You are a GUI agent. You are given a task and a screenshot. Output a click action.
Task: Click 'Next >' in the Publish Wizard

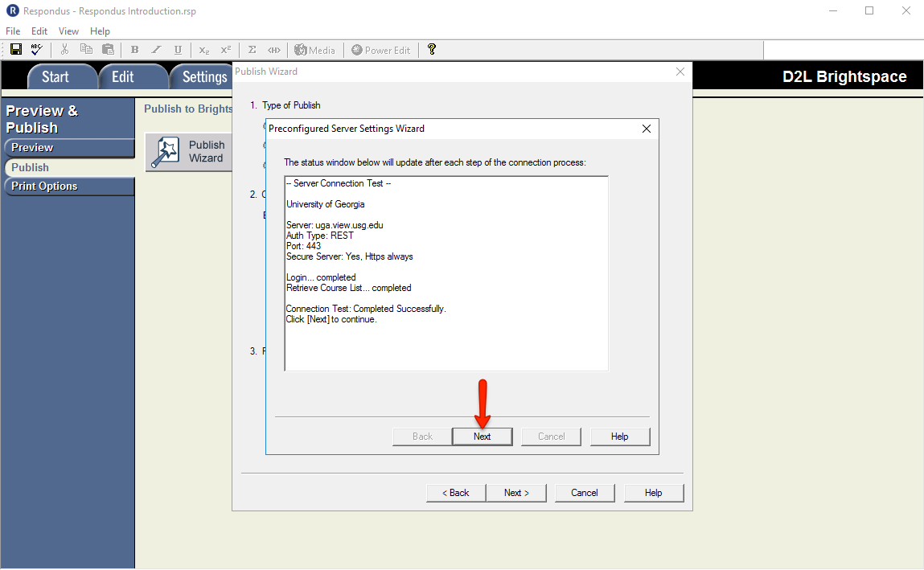pos(516,493)
